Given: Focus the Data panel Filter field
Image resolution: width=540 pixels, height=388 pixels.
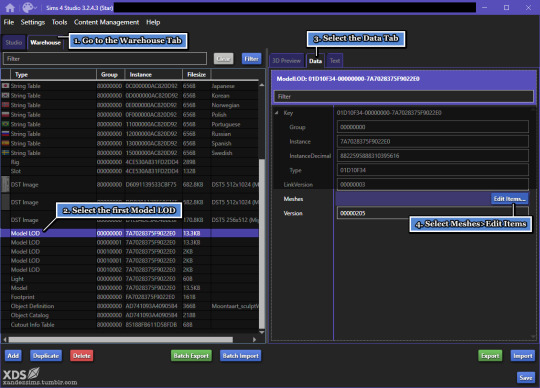Looking at the screenshot, I should tap(403, 96).
